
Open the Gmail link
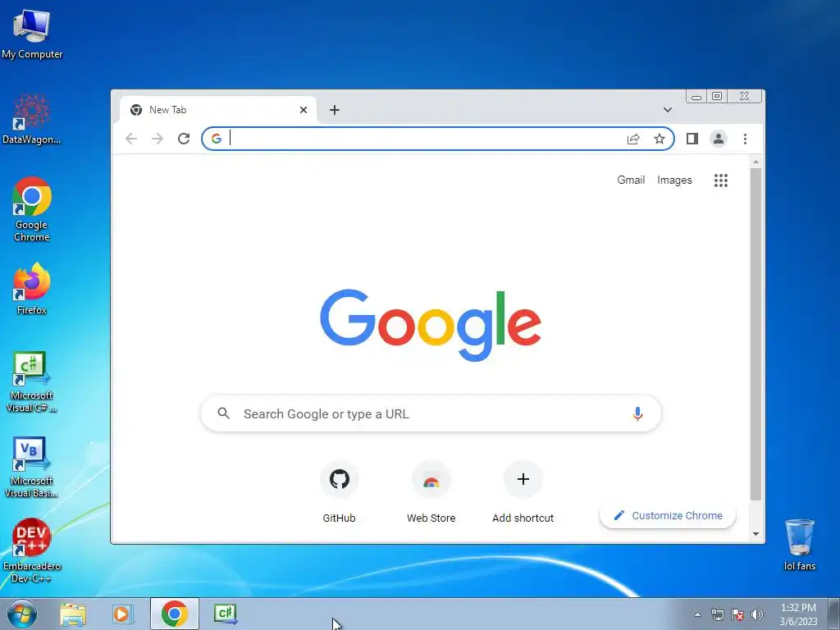(x=631, y=180)
